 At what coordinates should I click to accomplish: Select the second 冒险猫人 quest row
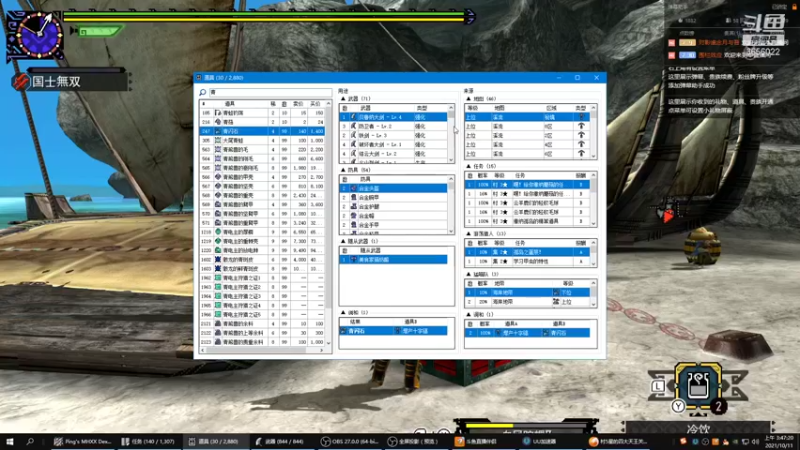(x=527, y=261)
